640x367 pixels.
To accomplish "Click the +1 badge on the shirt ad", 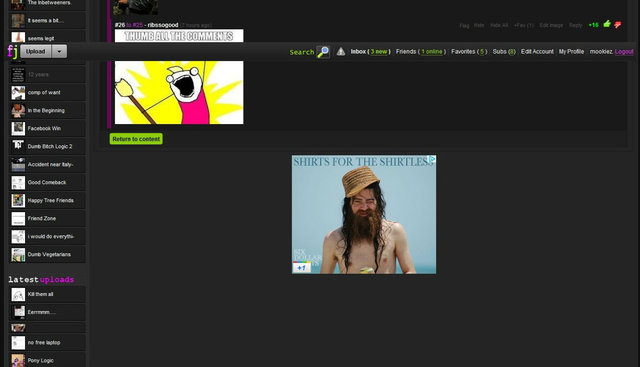I will coord(302,267).
